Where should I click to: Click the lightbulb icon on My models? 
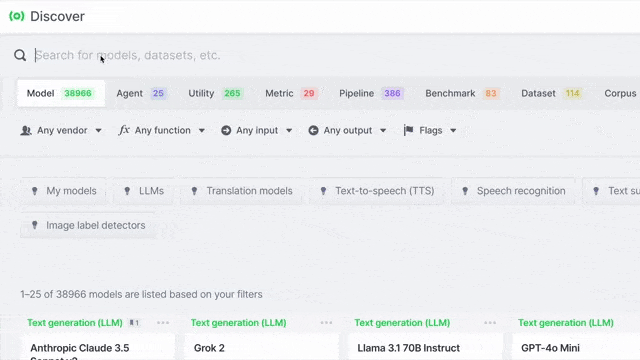coord(35,191)
